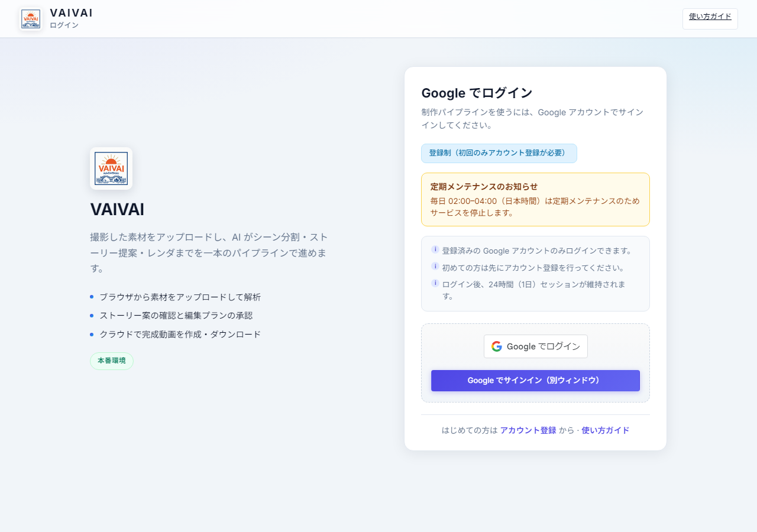Click the 撮影した素材をアップロードし description paragraph
The height and width of the screenshot is (532, 757).
209,253
